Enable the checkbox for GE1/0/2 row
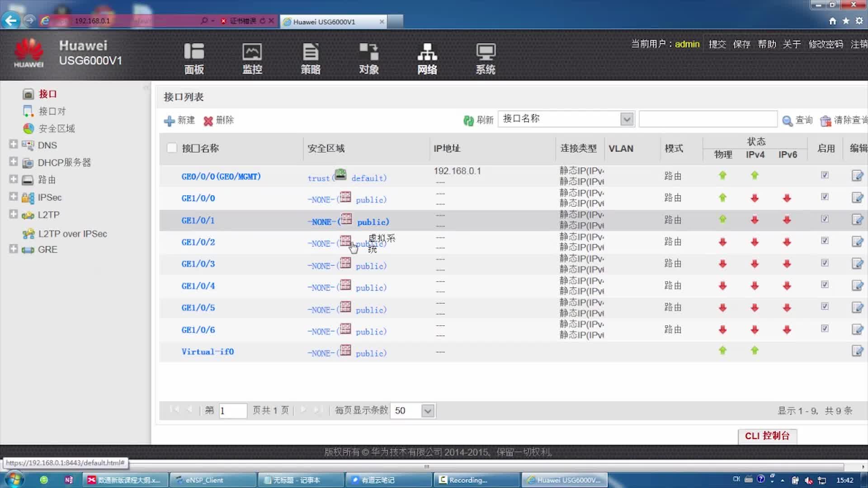The image size is (868, 488). [171, 241]
